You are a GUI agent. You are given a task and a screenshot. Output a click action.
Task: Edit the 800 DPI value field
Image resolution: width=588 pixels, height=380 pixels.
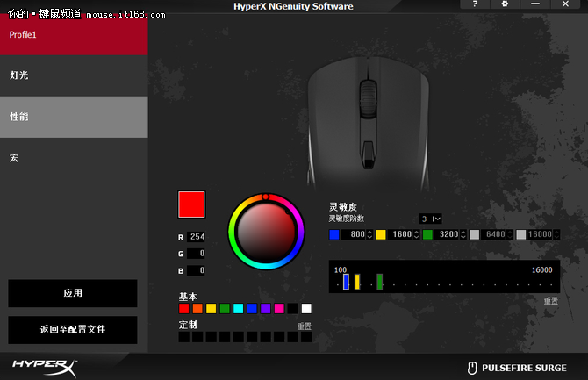point(354,234)
